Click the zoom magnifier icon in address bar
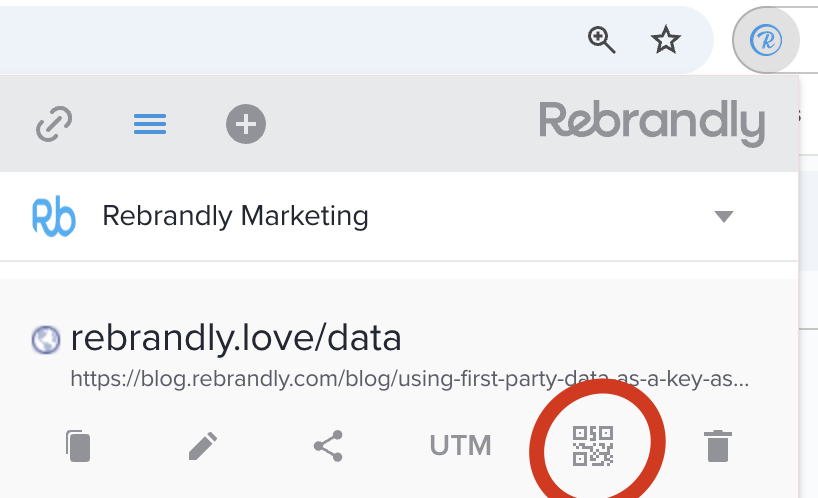Image resolution: width=818 pixels, height=498 pixels. pyautogui.click(x=602, y=40)
